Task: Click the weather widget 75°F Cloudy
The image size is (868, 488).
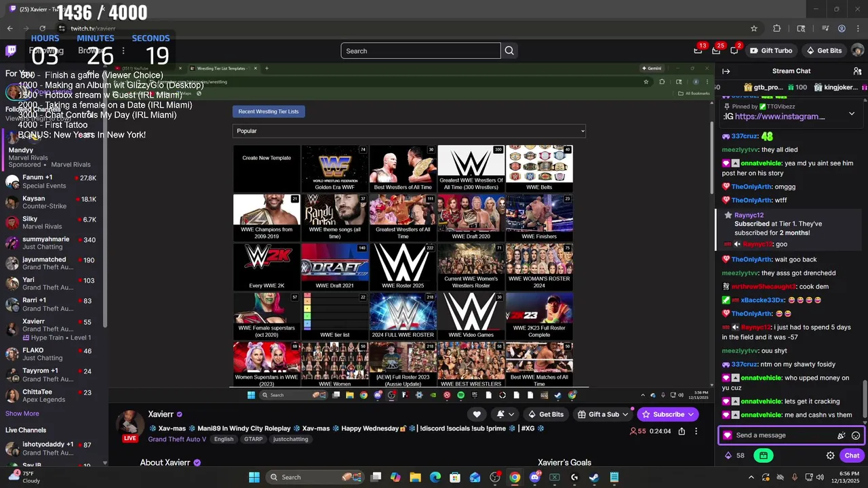Action: 24,477
